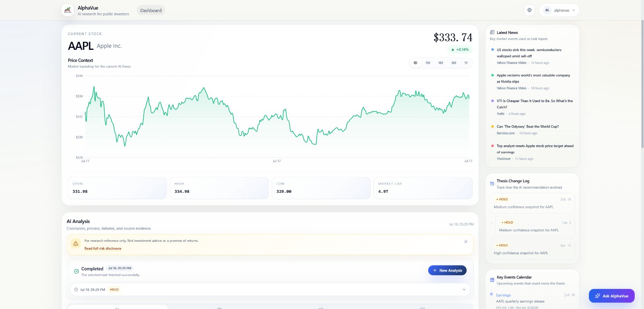644x309 pixels.
Task: Click the Completed status check icon
Action: tap(76, 271)
